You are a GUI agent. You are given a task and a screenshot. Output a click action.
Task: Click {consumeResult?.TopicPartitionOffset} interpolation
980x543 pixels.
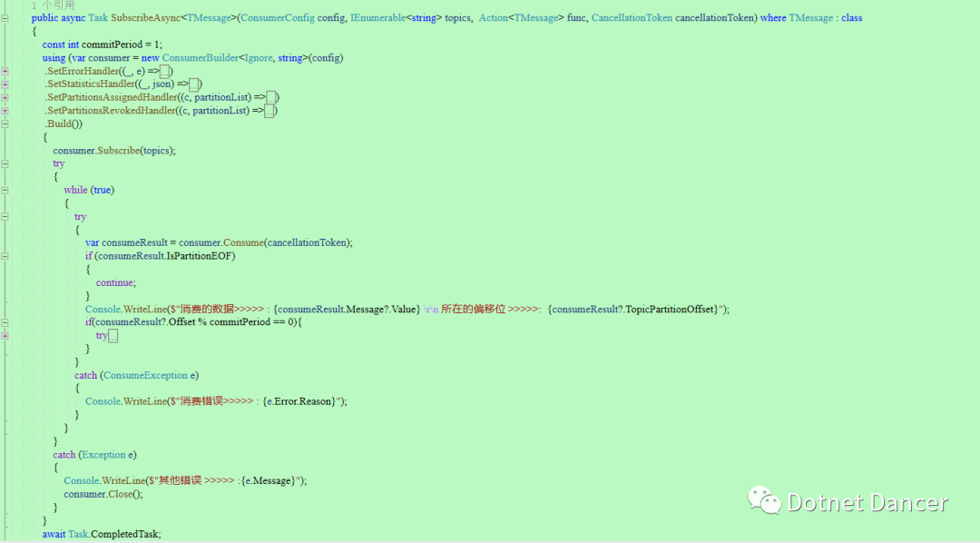pyautogui.click(x=633, y=309)
